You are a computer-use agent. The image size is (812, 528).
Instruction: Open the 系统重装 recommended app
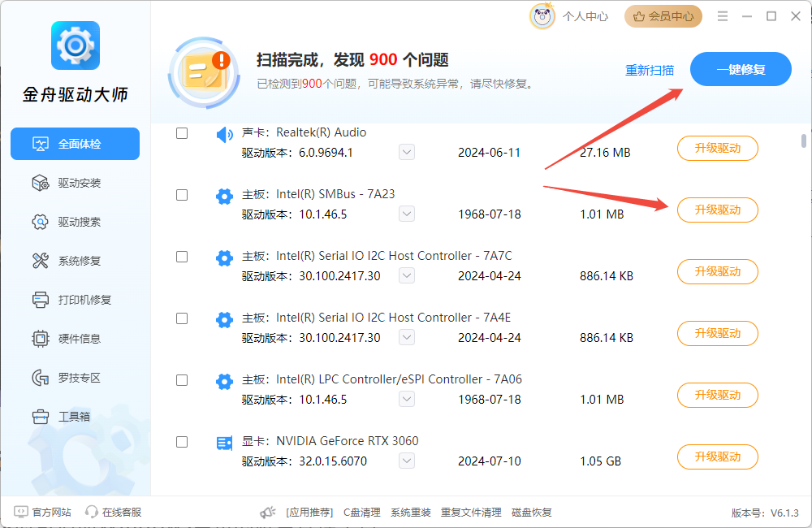point(411,513)
